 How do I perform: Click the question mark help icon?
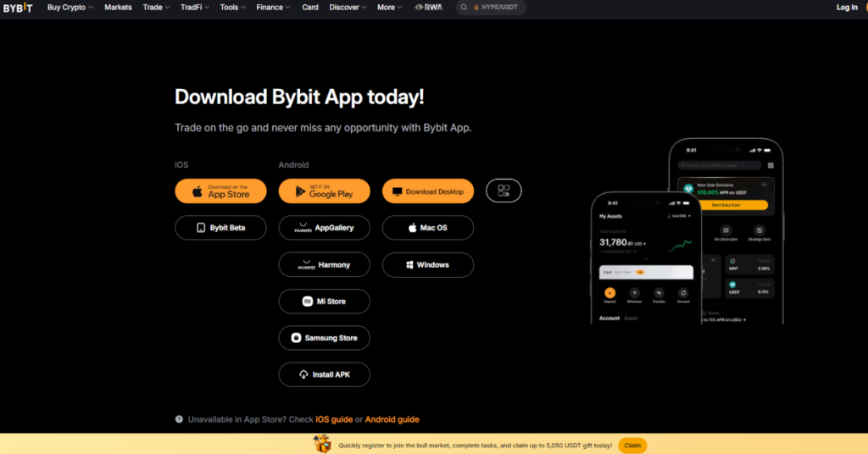(x=179, y=419)
